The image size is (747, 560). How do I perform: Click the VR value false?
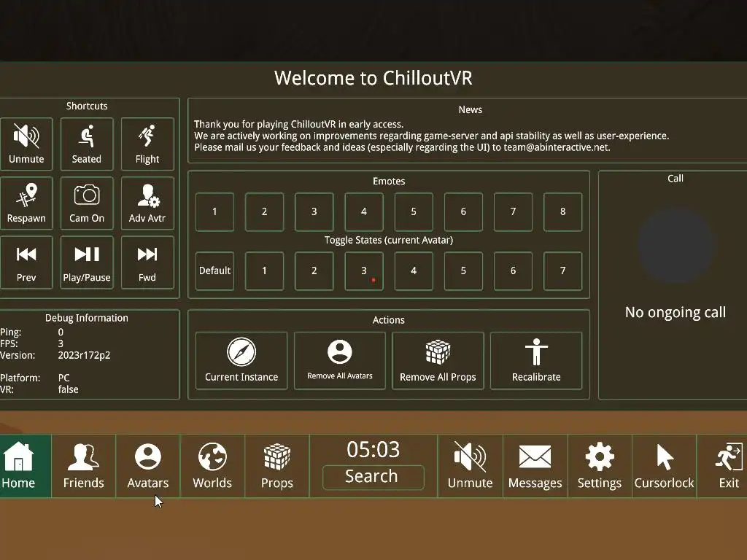[68, 389]
